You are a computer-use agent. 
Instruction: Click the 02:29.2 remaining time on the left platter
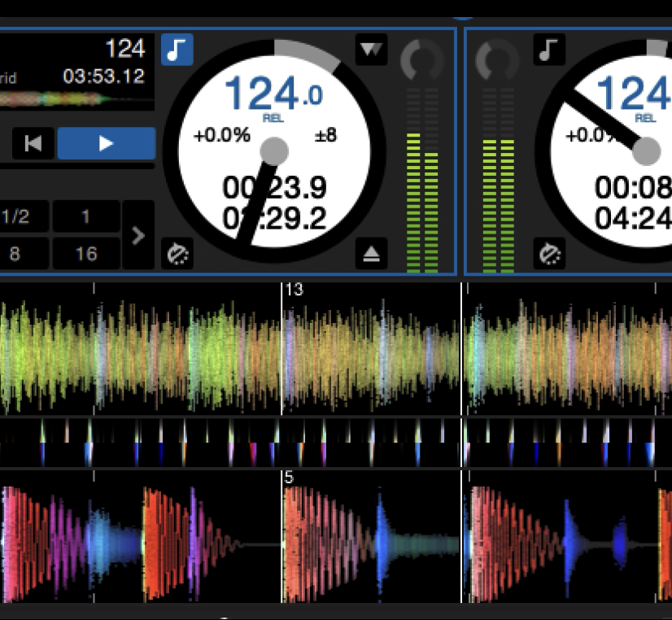click(x=274, y=218)
